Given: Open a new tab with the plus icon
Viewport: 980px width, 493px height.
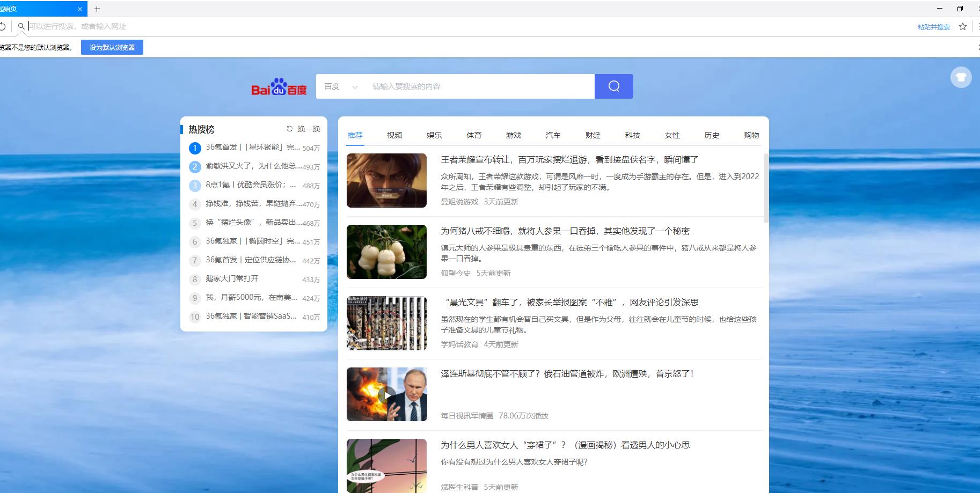Looking at the screenshot, I should [x=97, y=9].
